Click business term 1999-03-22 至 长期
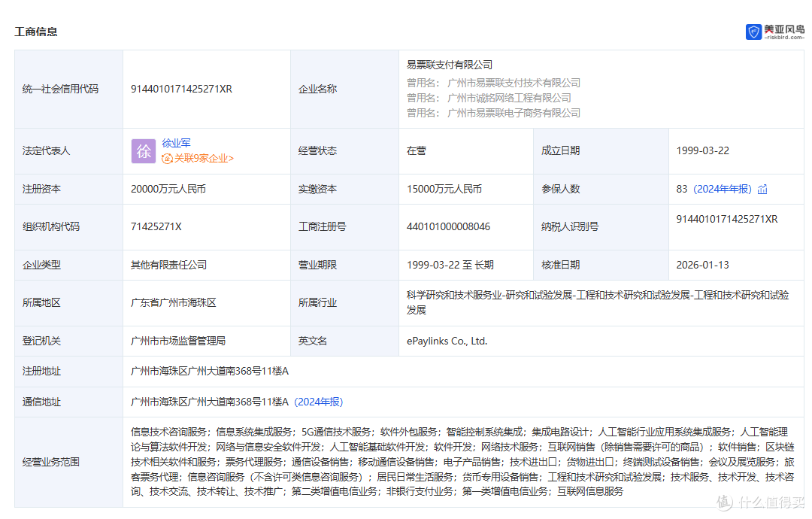812x519 pixels. click(x=450, y=266)
